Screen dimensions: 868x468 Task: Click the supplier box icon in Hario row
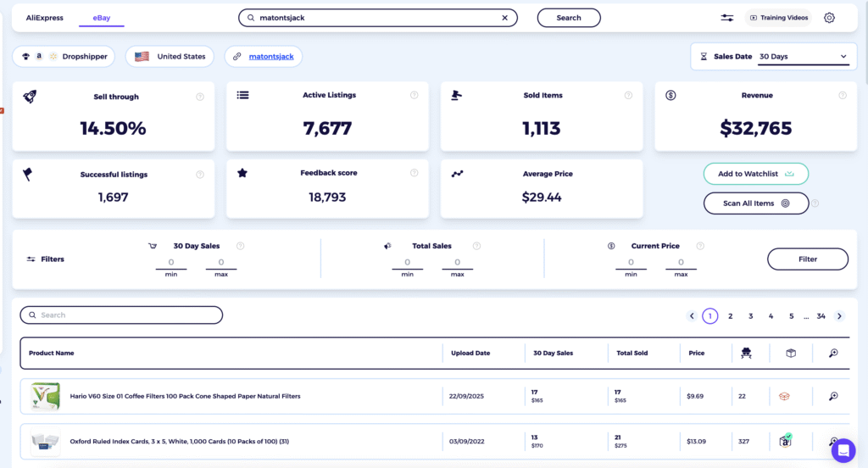pyautogui.click(x=784, y=397)
